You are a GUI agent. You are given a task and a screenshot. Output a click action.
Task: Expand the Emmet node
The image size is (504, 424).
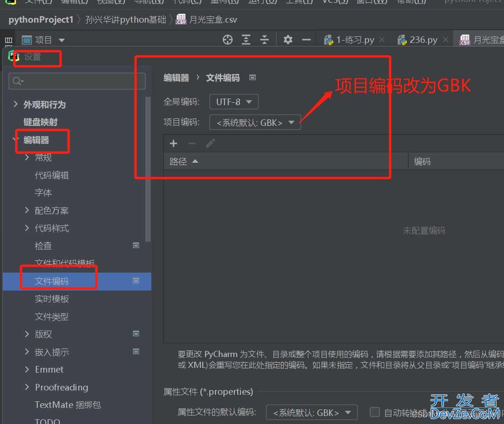[x=27, y=369]
